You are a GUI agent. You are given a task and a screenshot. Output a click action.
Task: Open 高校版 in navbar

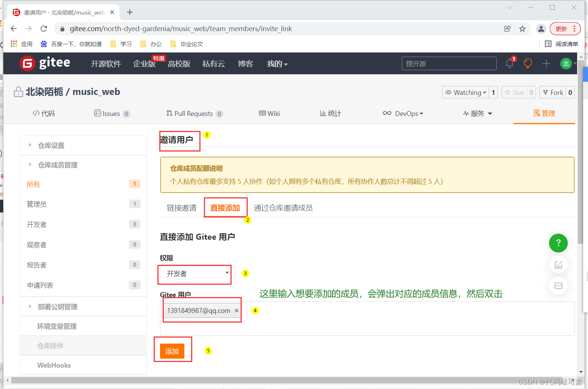pos(179,64)
